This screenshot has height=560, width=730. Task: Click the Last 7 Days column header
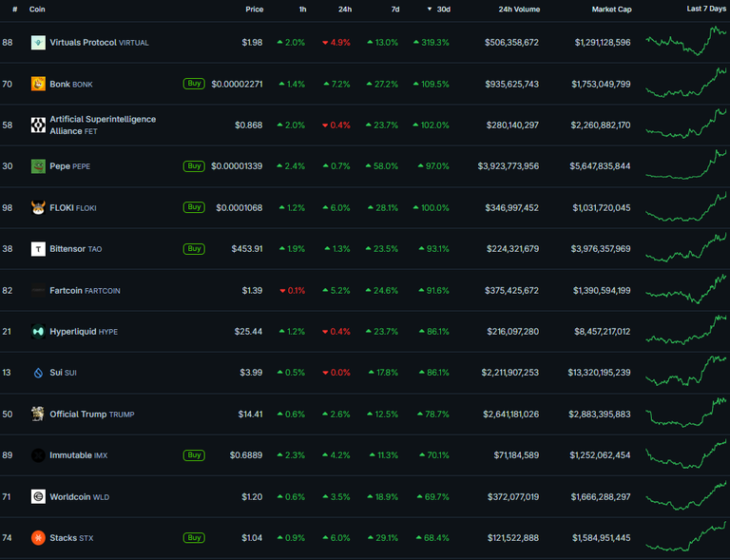pos(706,9)
